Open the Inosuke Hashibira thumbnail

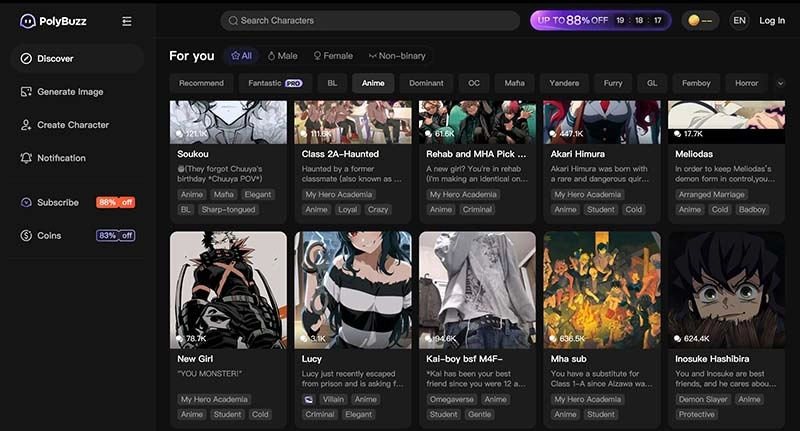coord(726,290)
